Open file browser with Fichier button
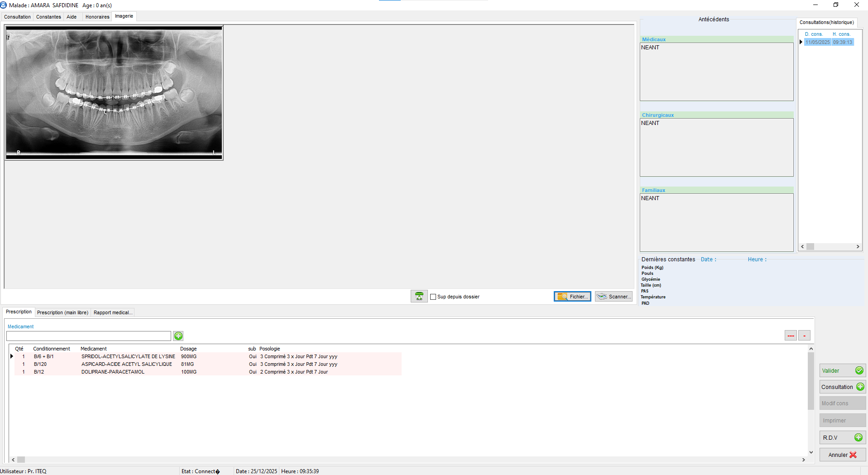Image resolution: width=868 pixels, height=475 pixels. coord(572,297)
